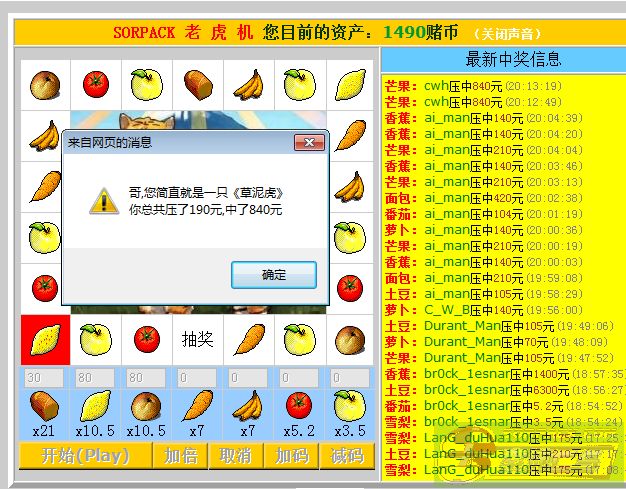Focus the bet field showing 30
This screenshot has height=489, width=626.
click(44, 378)
